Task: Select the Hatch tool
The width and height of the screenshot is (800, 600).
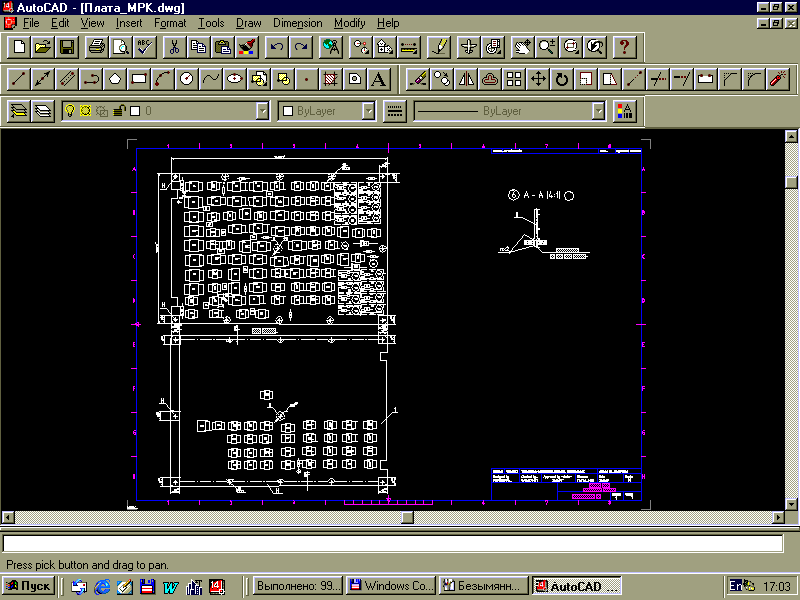Action: [x=331, y=79]
